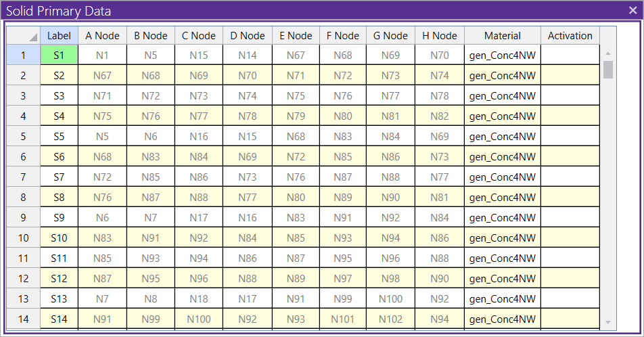Click the Activation column header
This screenshot has height=337, width=644.
570,36
